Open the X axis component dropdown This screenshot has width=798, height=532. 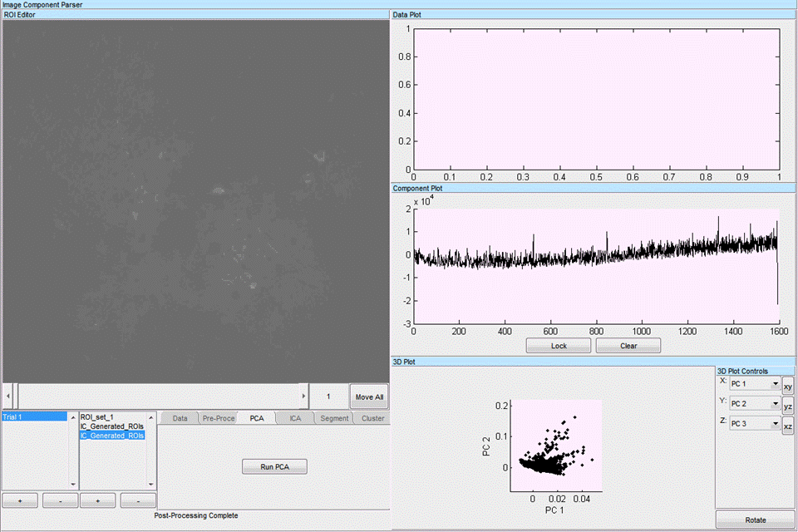(x=754, y=384)
